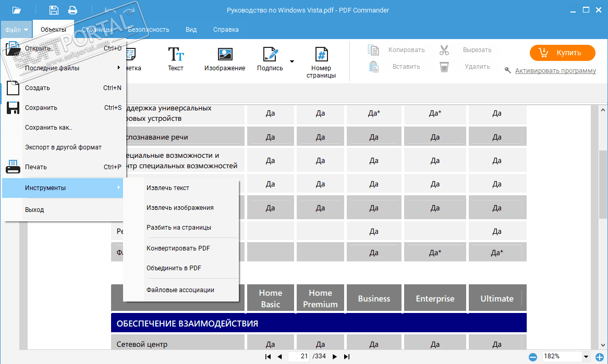Open the Подпись dropdown arrow

pyautogui.click(x=292, y=61)
